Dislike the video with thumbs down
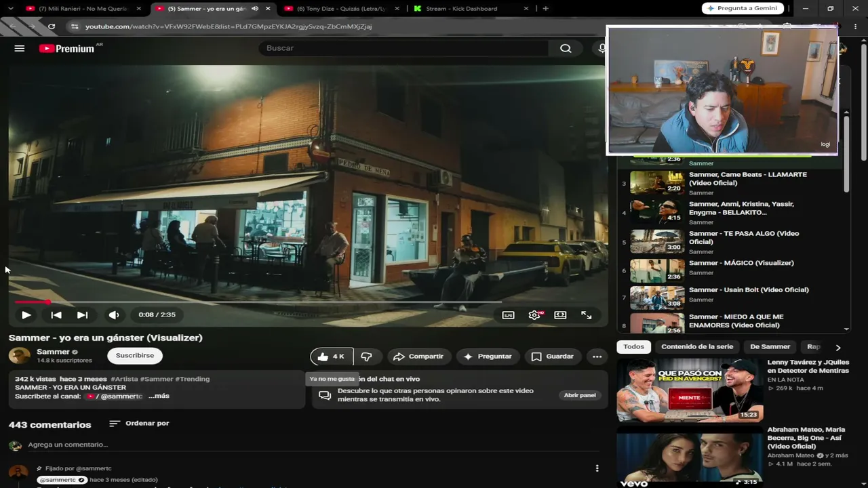The width and height of the screenshot is (868, 488). tap(366, 357)
